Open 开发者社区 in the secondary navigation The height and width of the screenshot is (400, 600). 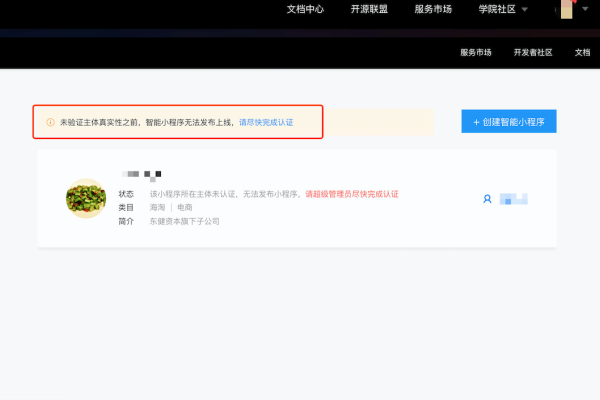(533, 52)
